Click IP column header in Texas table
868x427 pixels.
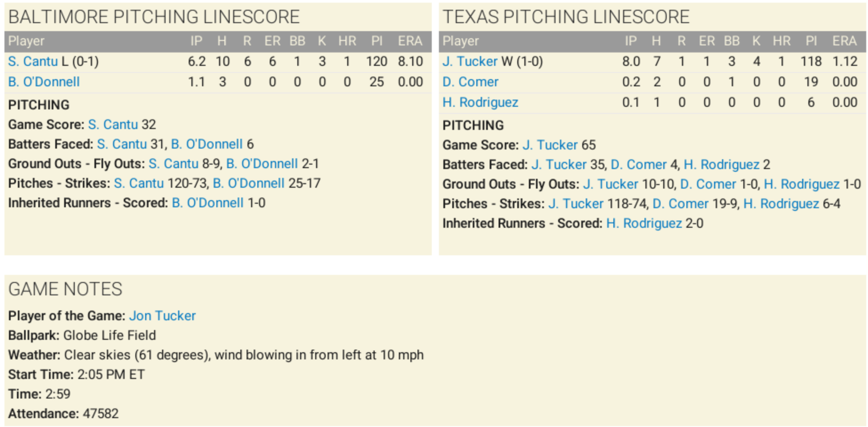pyautogui.click(x=630, y=41)
